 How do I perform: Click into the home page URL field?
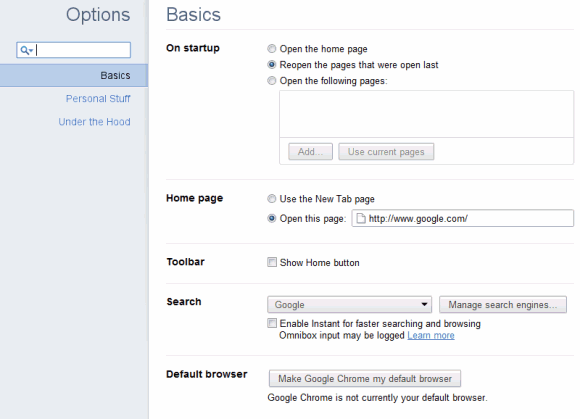pos(463,219)
